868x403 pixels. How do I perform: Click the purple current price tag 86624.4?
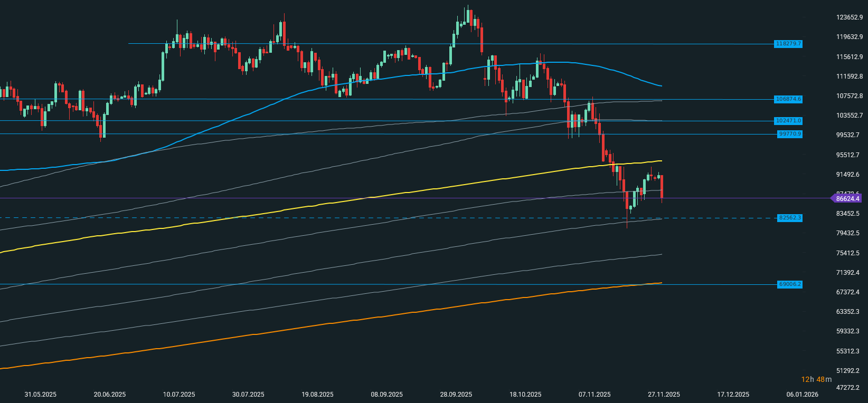coord(847,199)
